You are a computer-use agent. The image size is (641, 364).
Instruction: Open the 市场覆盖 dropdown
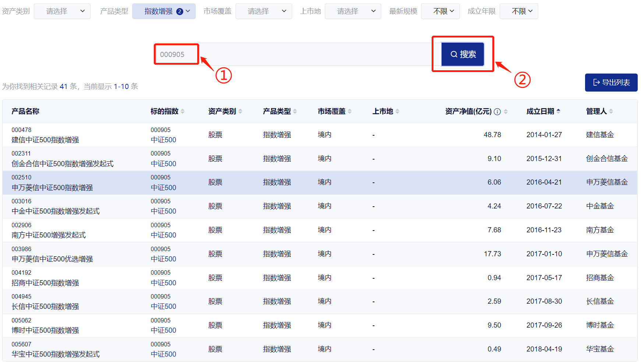pos(263,11)
